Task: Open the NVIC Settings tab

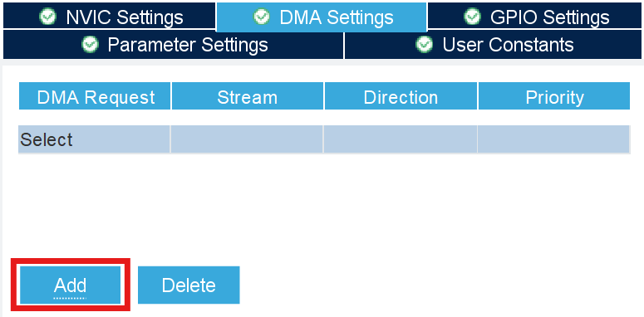Action: point(109,17)
